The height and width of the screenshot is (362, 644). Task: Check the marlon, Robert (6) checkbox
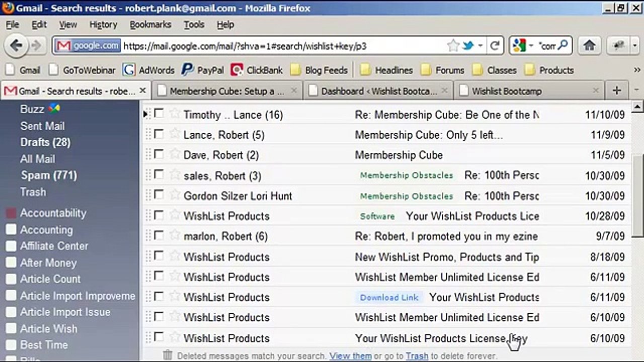pyautogui.click(x=158, y=235)
